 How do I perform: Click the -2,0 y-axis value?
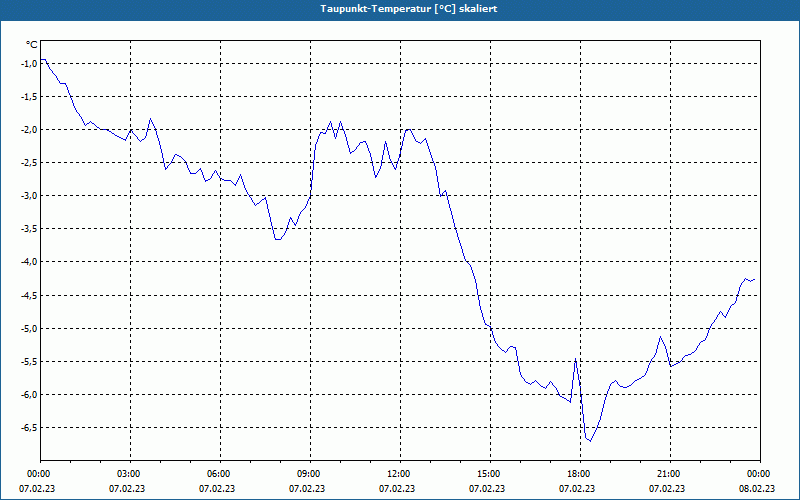coord(29,130)
